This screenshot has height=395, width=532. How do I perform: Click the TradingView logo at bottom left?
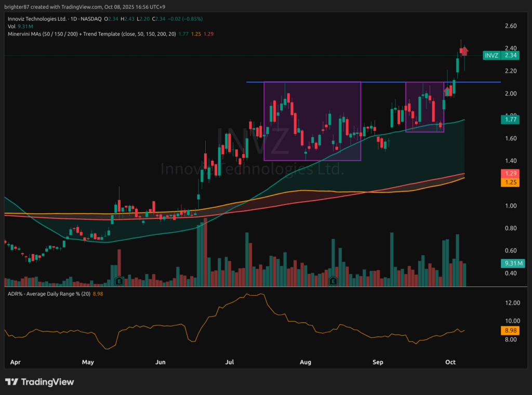(39, 382)
